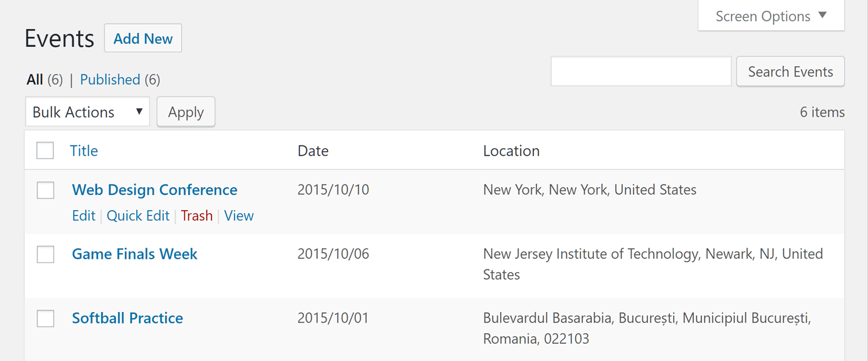Open the Softball Practice event
The height and width of the screenshot is (361, 868).
pyautogui.click(x=127, y=318)
